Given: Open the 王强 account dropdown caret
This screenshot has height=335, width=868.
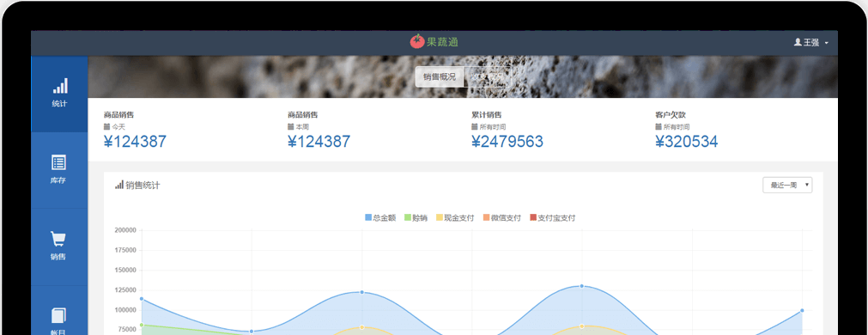Looking at the screenshot, I should click(x=827, y=43).
